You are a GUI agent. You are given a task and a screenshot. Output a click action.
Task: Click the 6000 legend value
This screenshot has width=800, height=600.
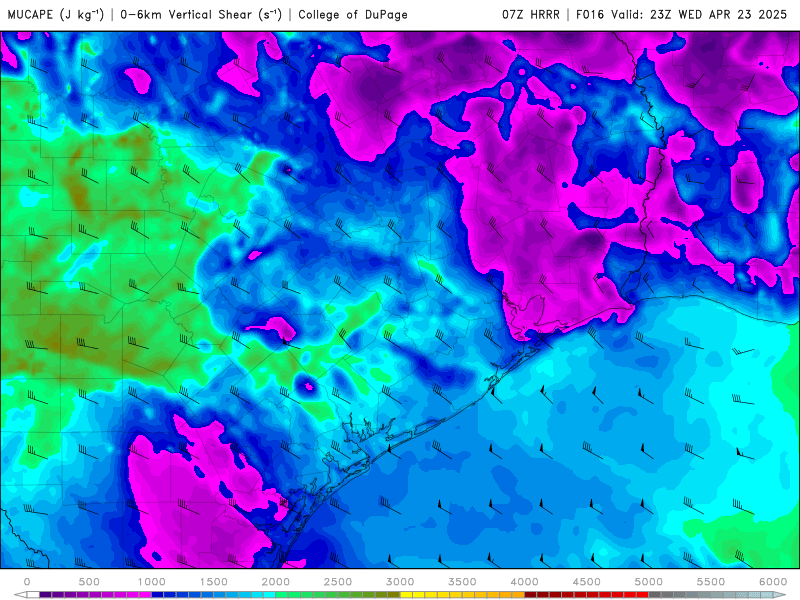[773, 582]
